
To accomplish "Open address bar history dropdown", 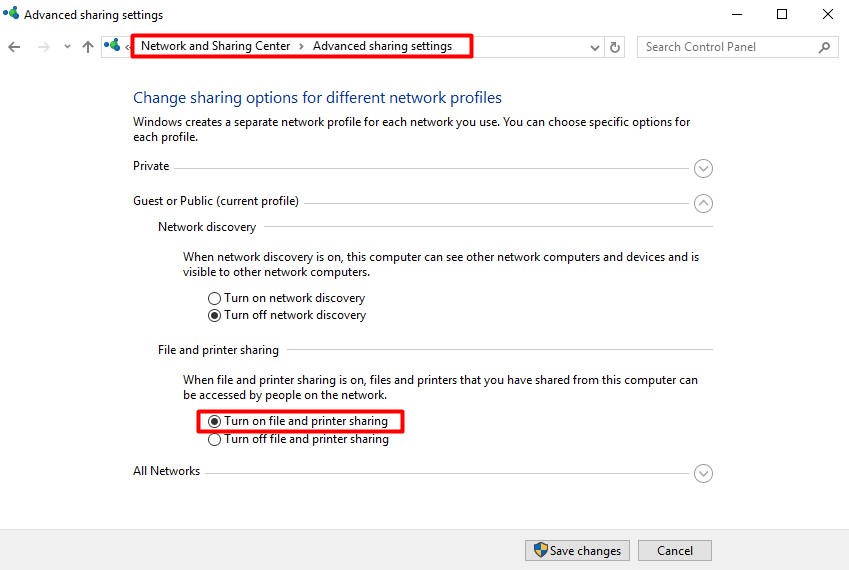I will (x=595, y=48).
